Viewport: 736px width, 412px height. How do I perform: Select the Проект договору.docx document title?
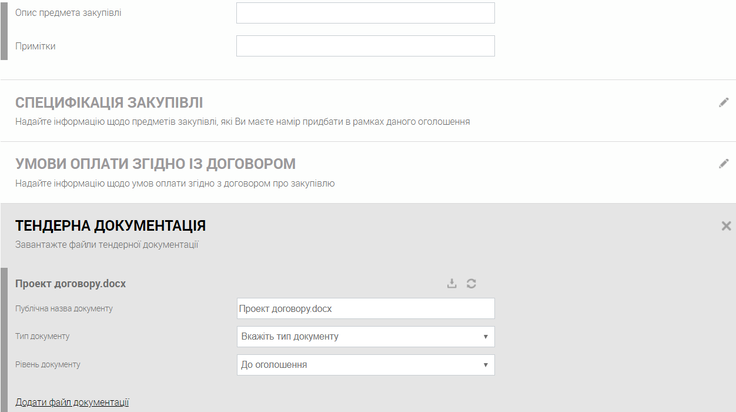tap(70, 284)
